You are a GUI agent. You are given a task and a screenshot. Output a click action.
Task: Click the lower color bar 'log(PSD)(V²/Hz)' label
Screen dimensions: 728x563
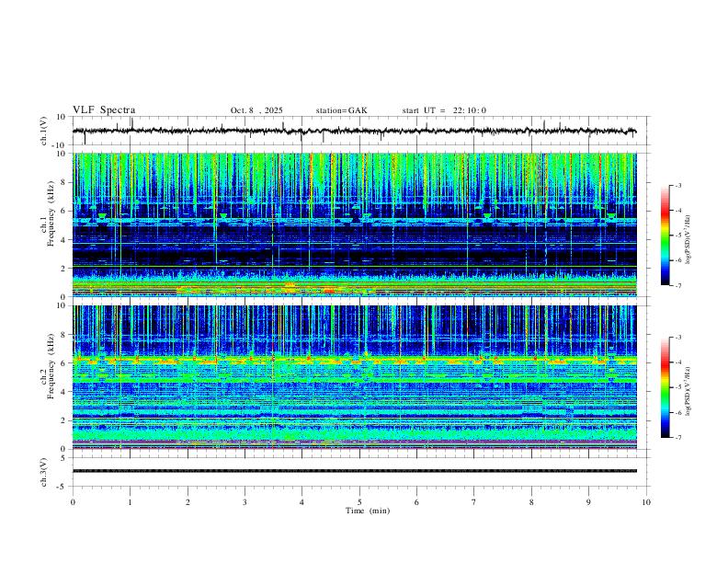[x=688, y=391]
